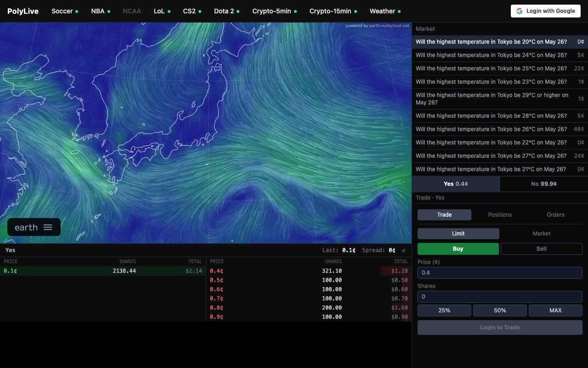588x368 pixels.
Task: Select the Tokyo 21°C market
Action: click(500, 169)
